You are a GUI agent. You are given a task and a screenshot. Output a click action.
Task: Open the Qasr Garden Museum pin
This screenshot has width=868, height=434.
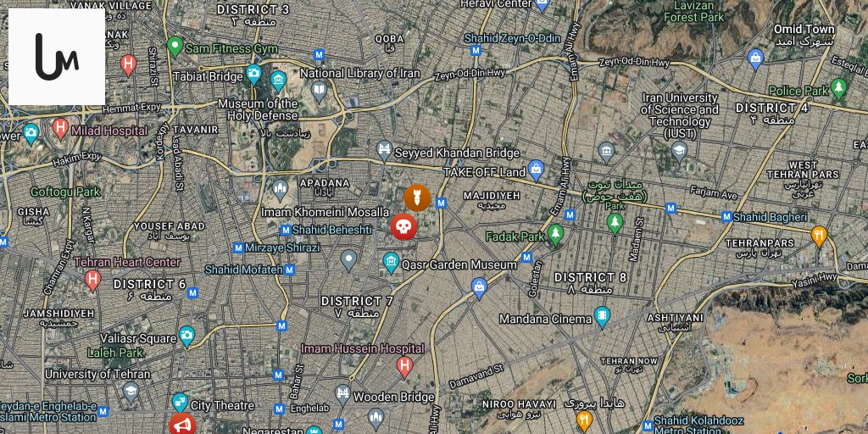click(392, 263)
